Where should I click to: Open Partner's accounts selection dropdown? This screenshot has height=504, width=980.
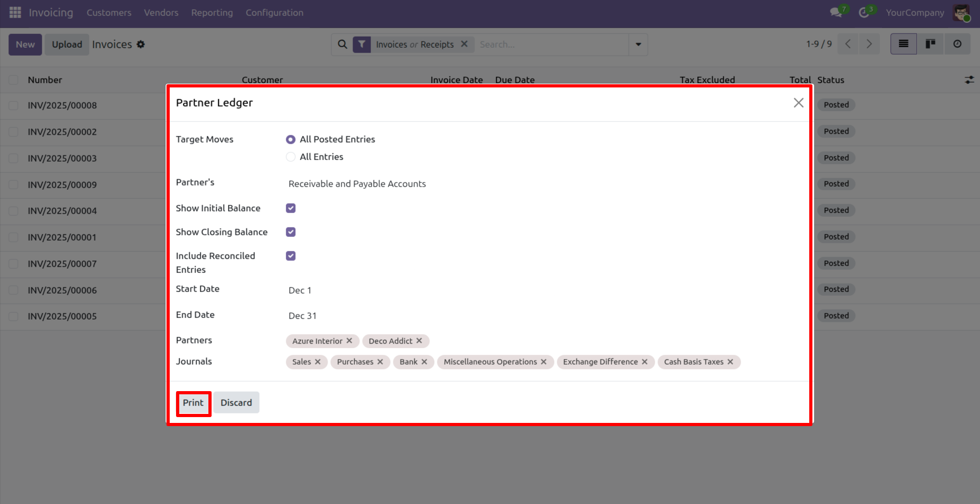(x=544, y=184)
